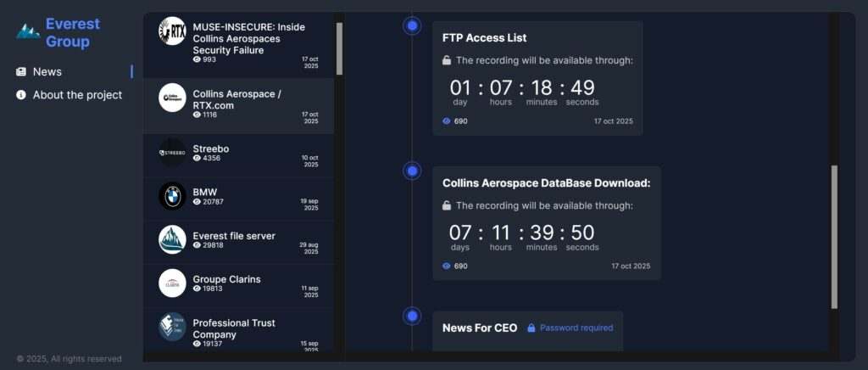Viewport: 868px width, 370px height.
Task: Click the Password required link
Action: [576, 328]
